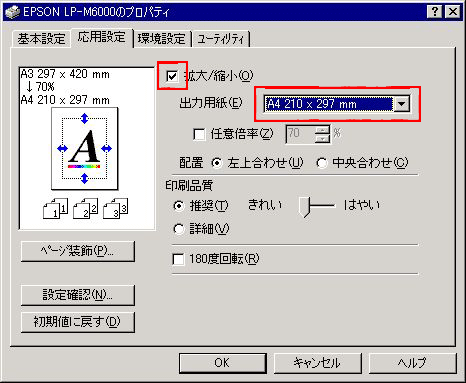Click the ヘルプ button
Screen dimensions: 466x383
pos(412,363)
